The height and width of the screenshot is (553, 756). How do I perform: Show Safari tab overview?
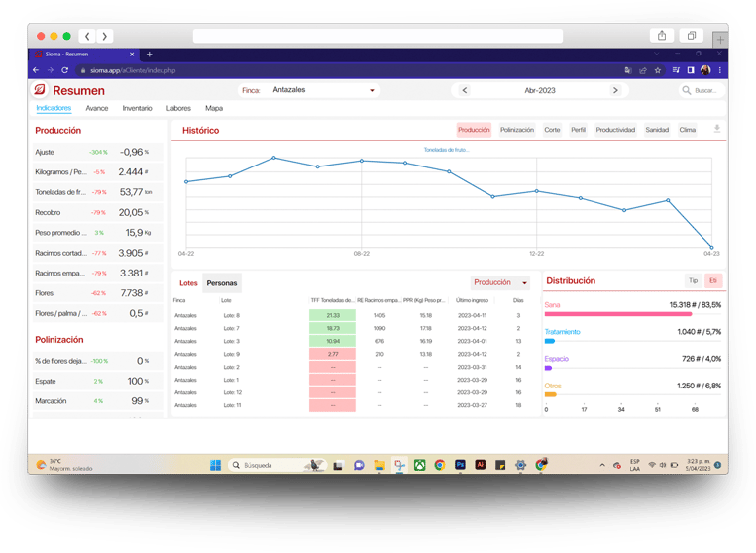[x=692, y=36]
